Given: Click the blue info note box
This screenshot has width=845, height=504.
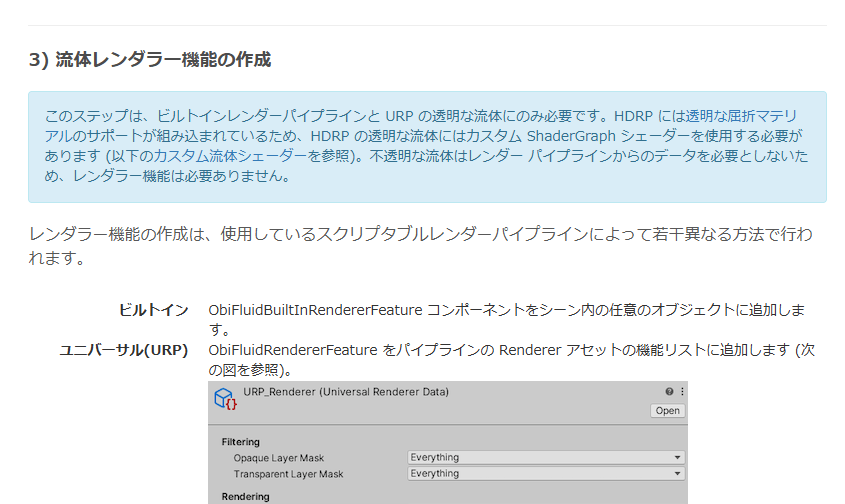Looking at the screenshot, I should click(x=427, y=147).
